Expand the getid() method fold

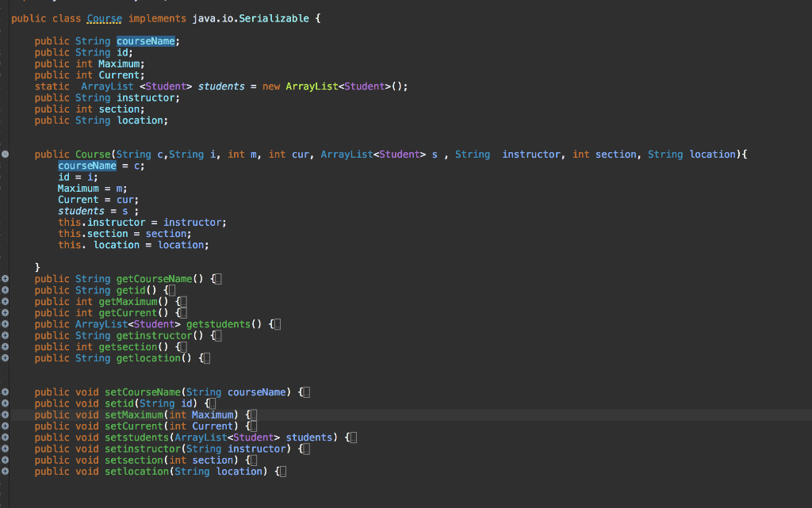tap(5, 290)
